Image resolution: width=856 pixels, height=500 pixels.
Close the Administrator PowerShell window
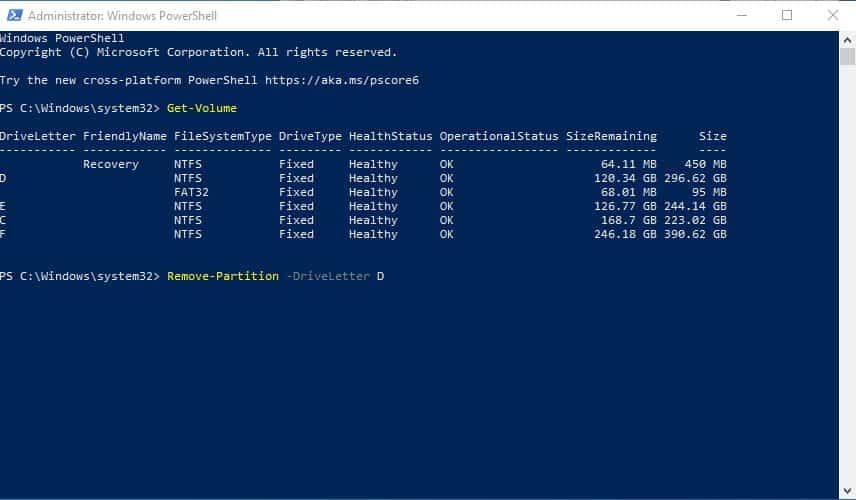point(833,15)
